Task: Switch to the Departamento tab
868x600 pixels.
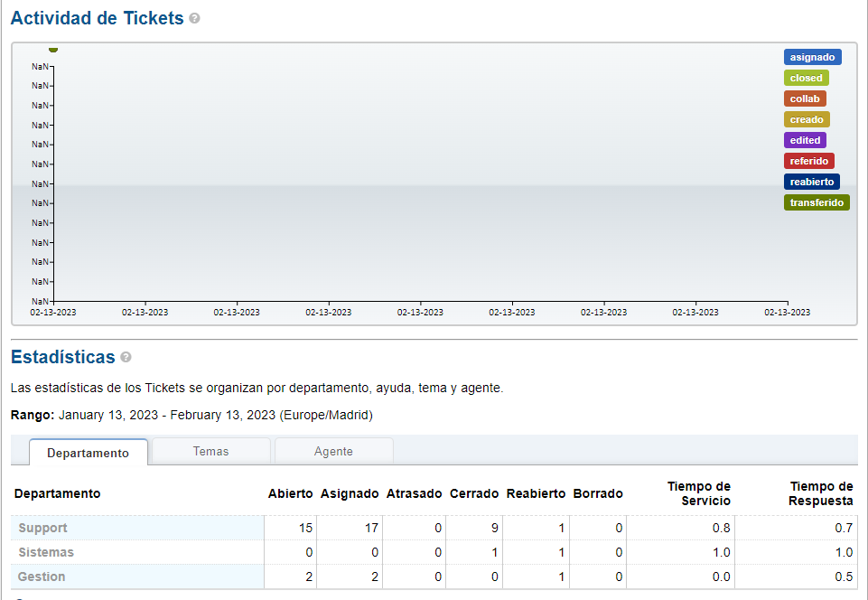Action: [x=88, y=453]
